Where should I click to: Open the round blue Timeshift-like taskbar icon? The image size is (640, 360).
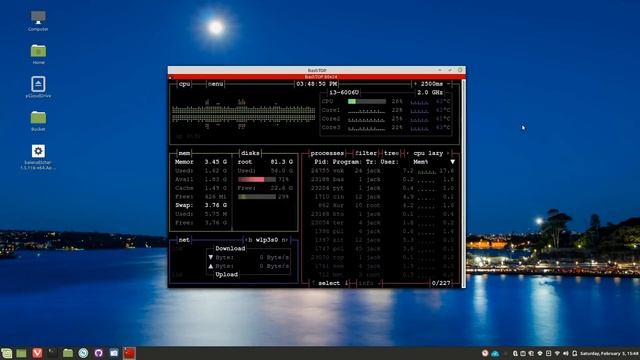(x=83, y=353)
